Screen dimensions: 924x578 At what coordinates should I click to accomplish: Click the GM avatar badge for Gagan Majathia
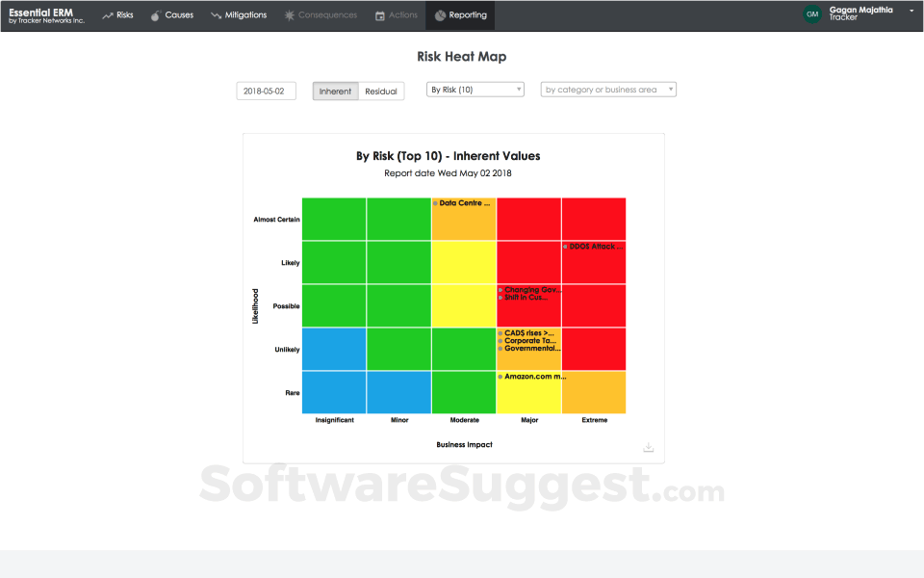(x=811, y=14)
